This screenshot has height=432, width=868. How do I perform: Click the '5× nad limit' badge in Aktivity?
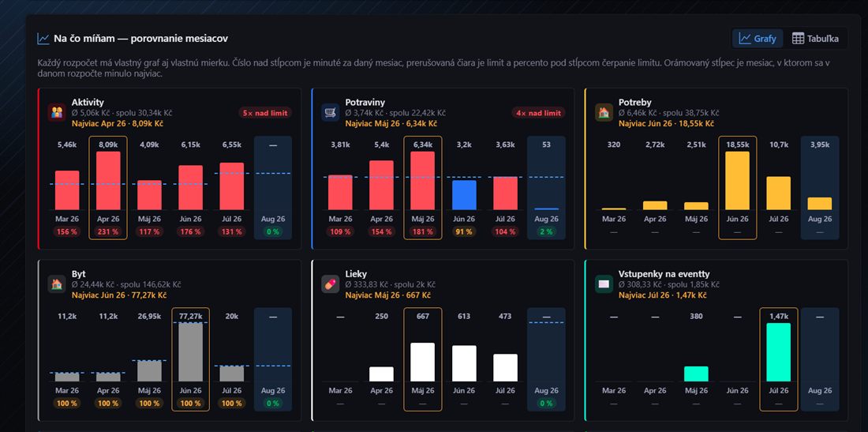click(x=266, y=113)
